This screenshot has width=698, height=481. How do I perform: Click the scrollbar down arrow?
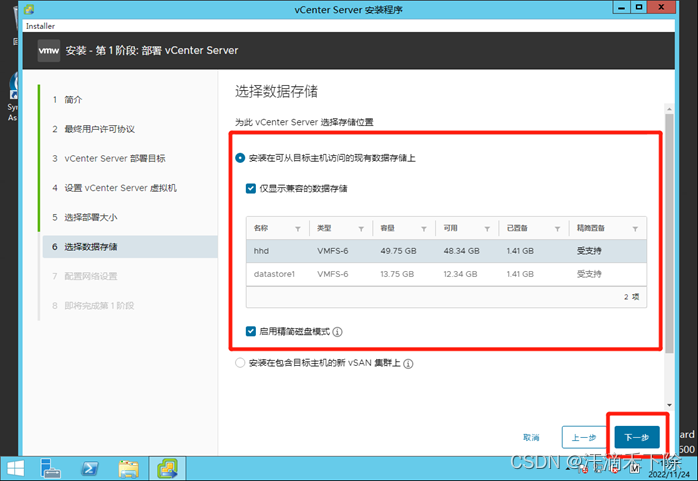pos(669,405)
